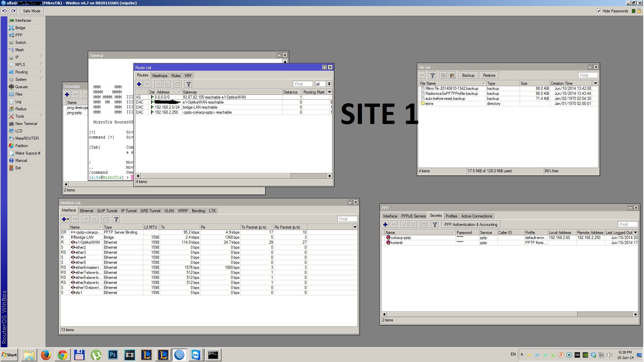Click the Find field in File List
This screenshot has width=644, height=362.
tap(587, 75)
